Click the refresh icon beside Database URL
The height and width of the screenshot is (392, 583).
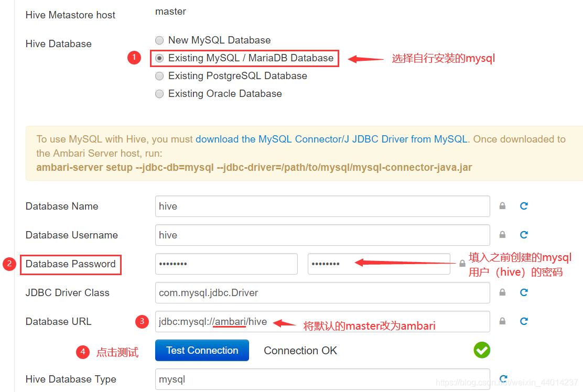tap(524, 321)
